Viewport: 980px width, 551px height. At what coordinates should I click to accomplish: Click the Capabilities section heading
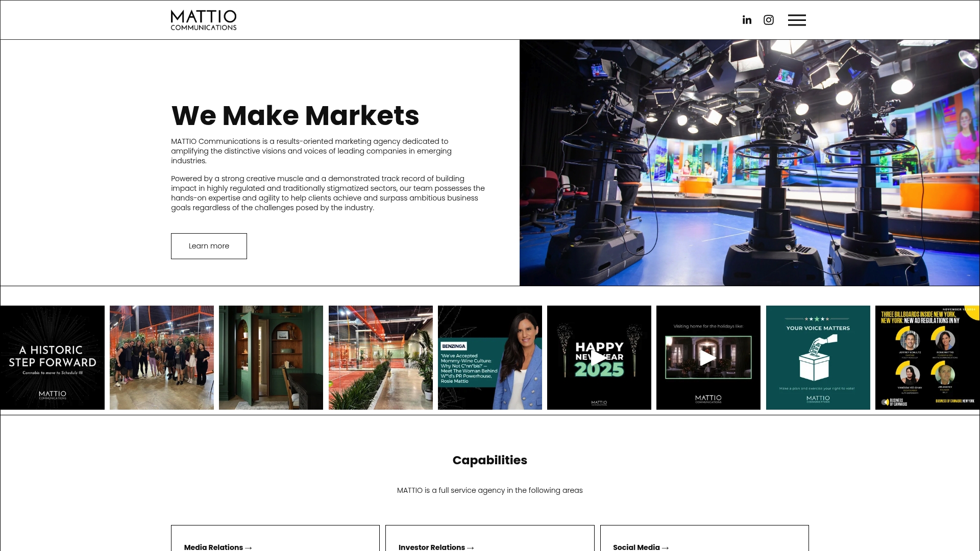489,460
